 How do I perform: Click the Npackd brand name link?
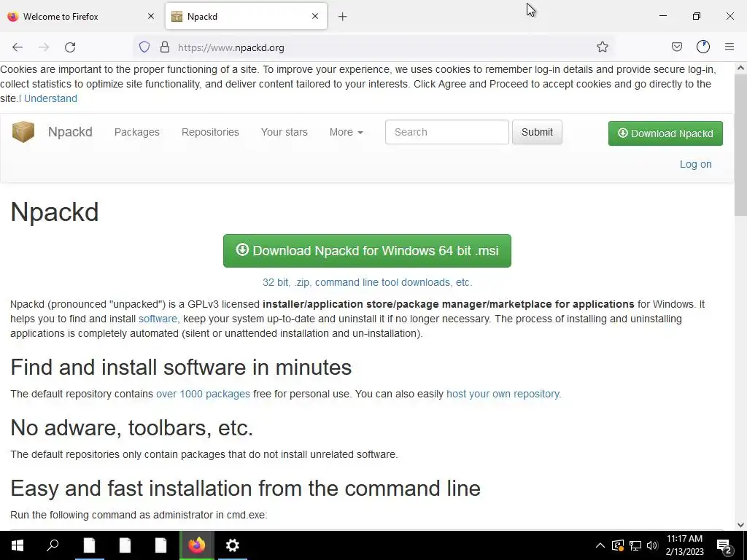pos(70,132)
